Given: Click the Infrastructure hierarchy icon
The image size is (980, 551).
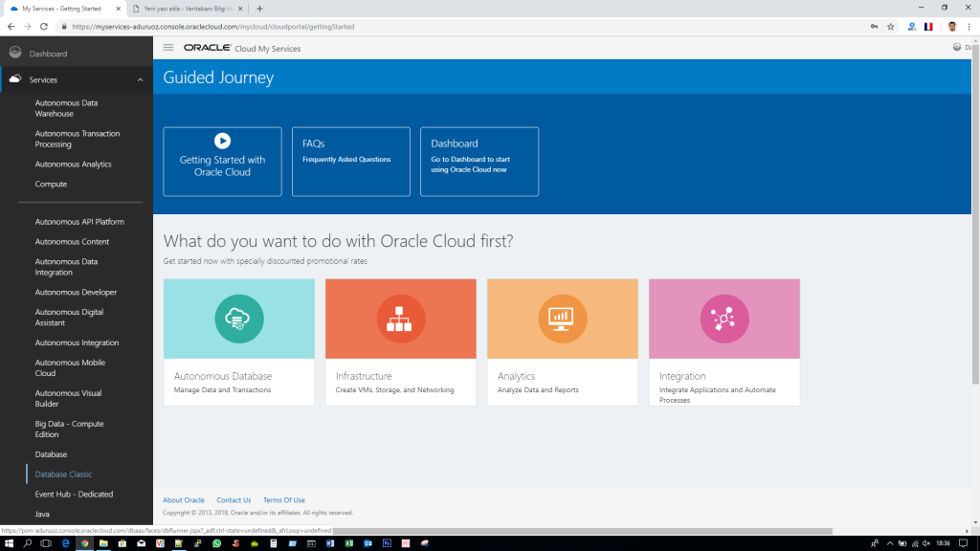Looking at the screenshot, I should pos(401,319).
